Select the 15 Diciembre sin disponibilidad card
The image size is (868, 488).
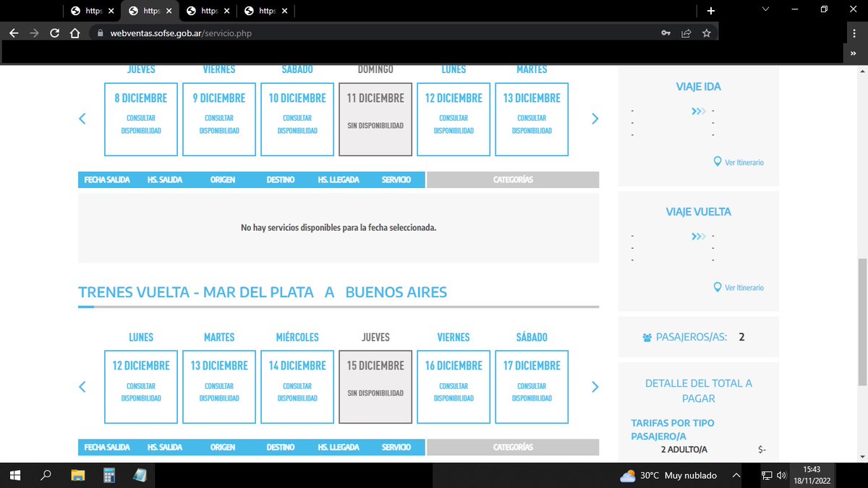375,387
